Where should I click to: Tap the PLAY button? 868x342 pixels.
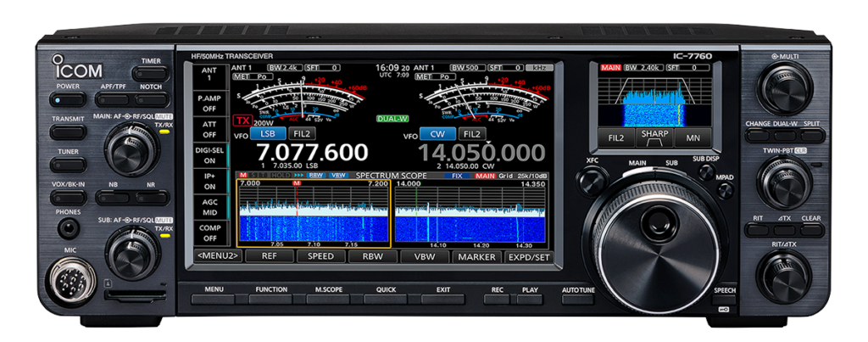530,300
